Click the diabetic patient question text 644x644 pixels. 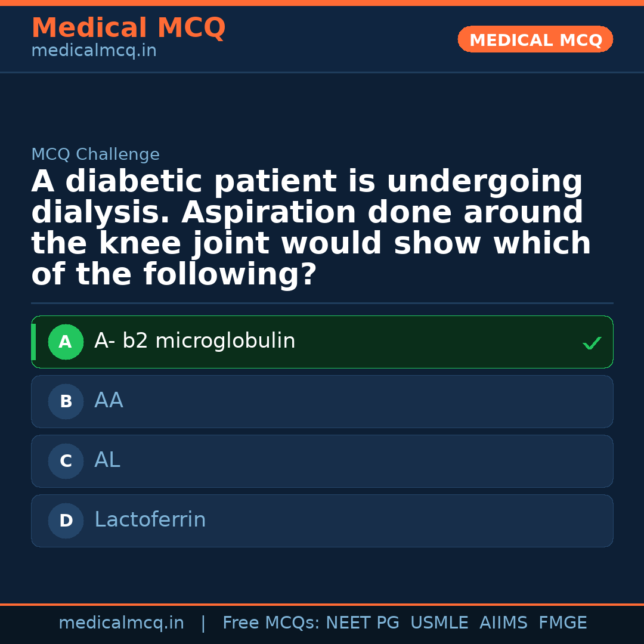tap(310, 228)
